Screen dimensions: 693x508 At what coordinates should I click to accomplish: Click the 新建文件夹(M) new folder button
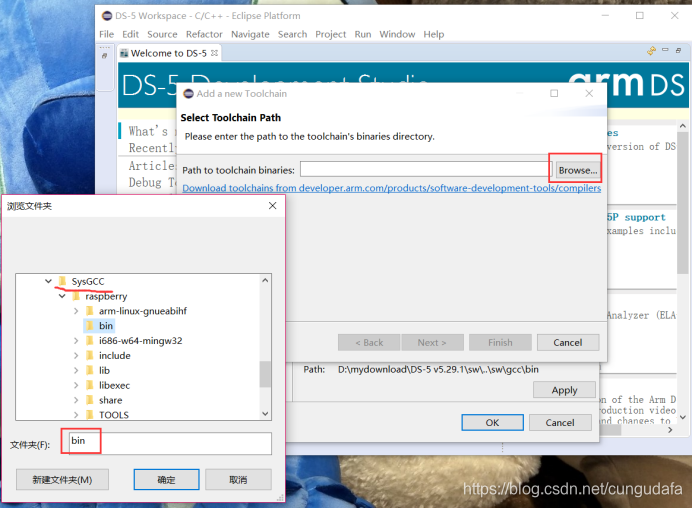point(62,480)
